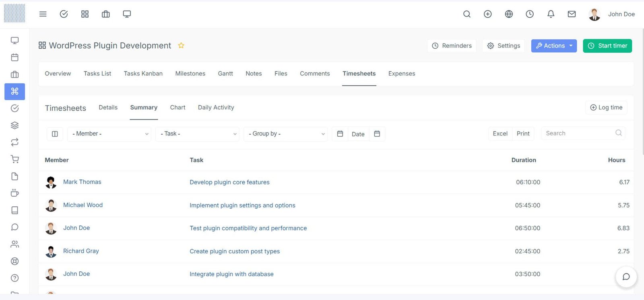Toggle the column visibility button

[x=55, y=134]
